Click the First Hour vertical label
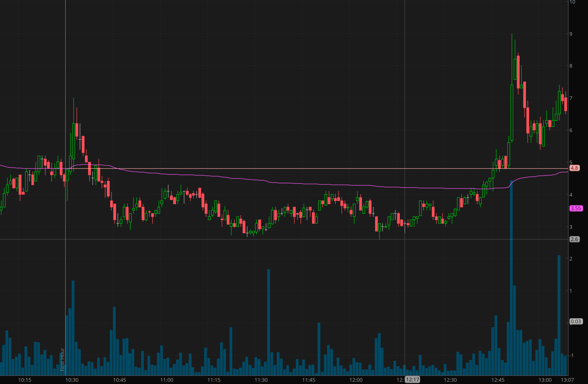 (x=62, y=359)
